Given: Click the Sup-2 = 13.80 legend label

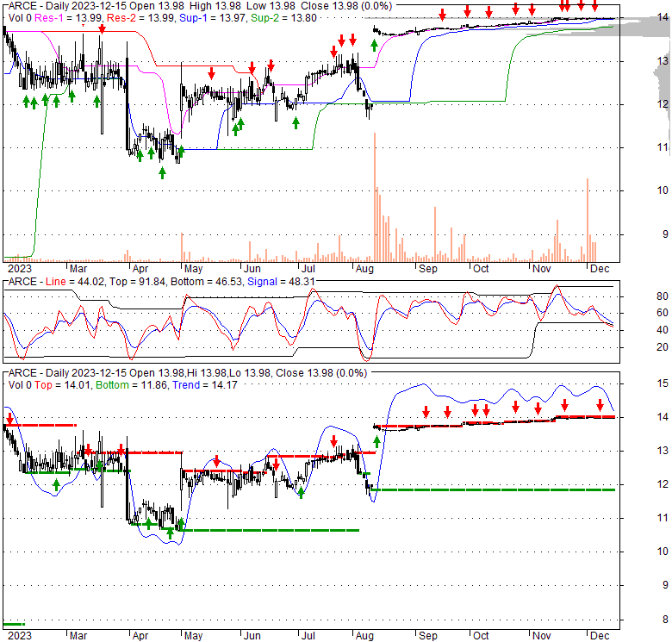Looking at the screenshot, I should [x=283, y=18].
